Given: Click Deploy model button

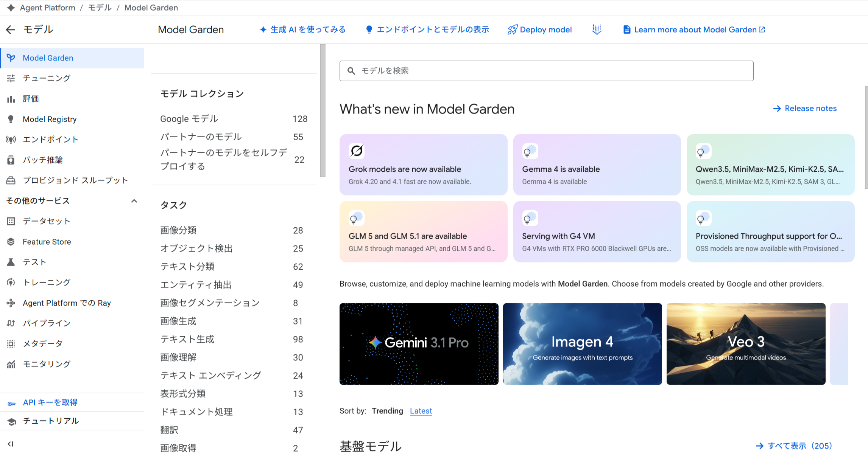Looking at the screenshot, I should 540,30.
